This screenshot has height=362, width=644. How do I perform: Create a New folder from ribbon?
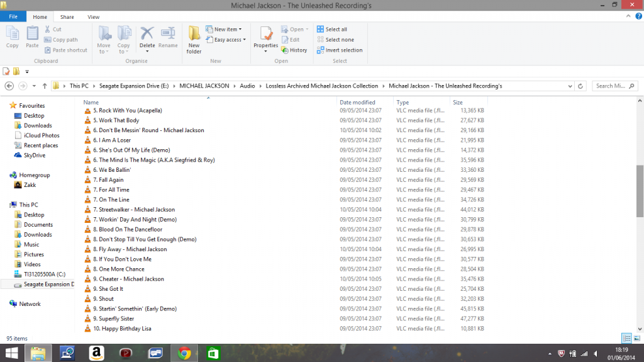(194, 39)
